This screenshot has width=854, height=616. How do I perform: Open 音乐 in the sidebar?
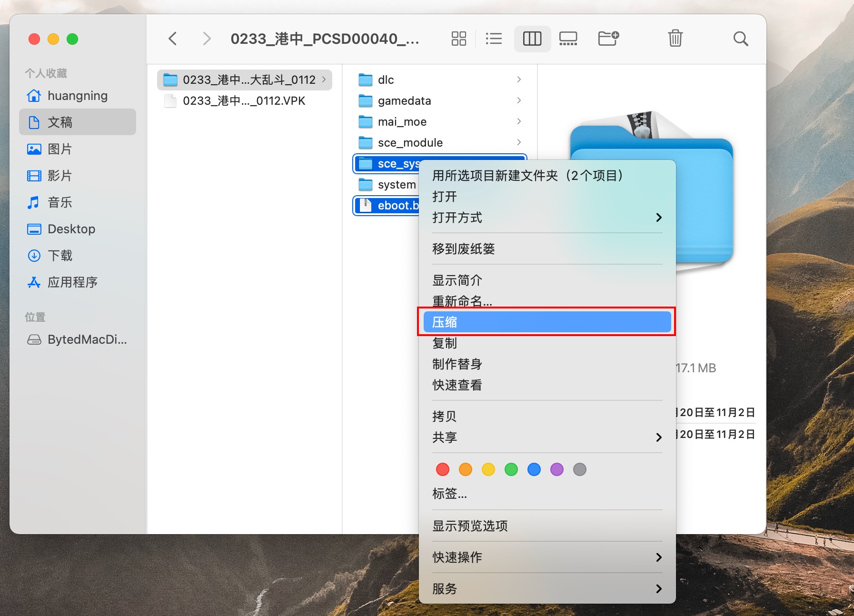(x=78, y=202)
